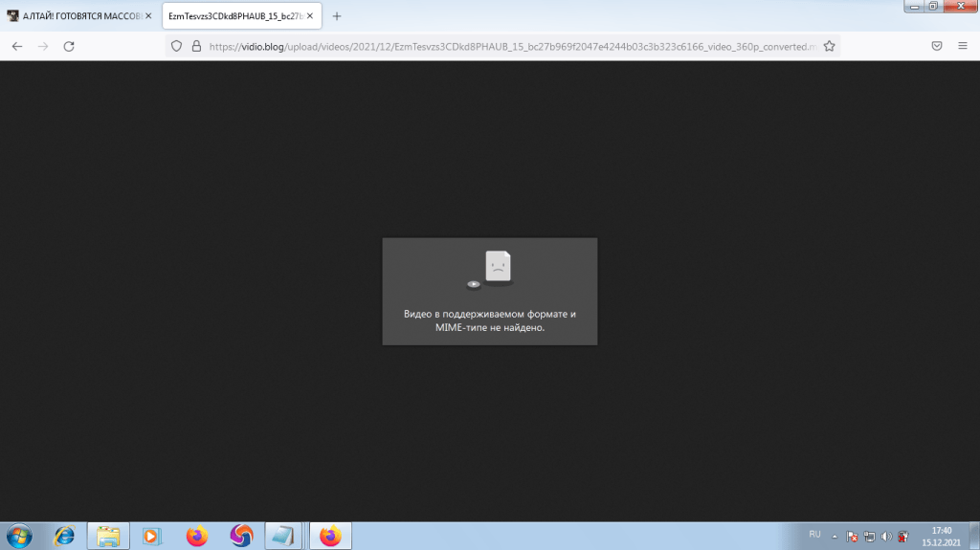Select the EzmTesvzs3CDkd8PHAUB_15 tab
This screenshot has width=980, height=550.
[x=234, y=16]
